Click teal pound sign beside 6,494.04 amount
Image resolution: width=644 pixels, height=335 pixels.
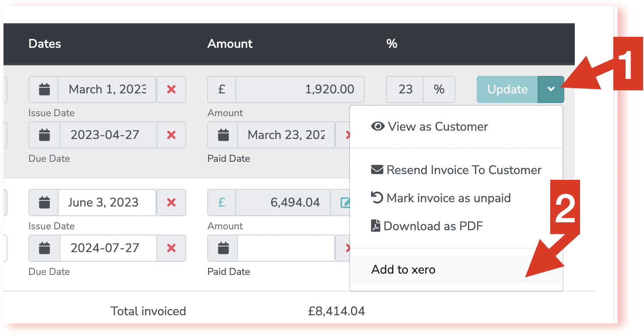(x=222, y=203)
